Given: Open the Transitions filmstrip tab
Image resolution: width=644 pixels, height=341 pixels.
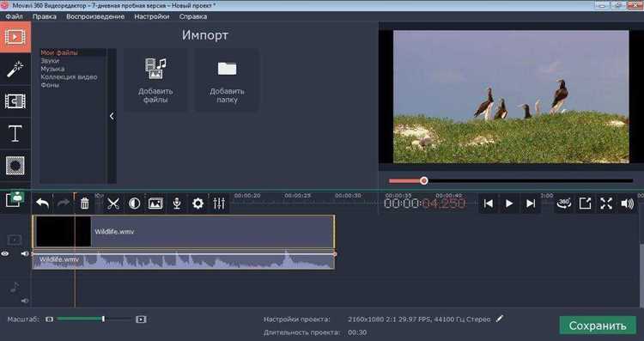Looking at the screenshot, I should click(15, 101).
